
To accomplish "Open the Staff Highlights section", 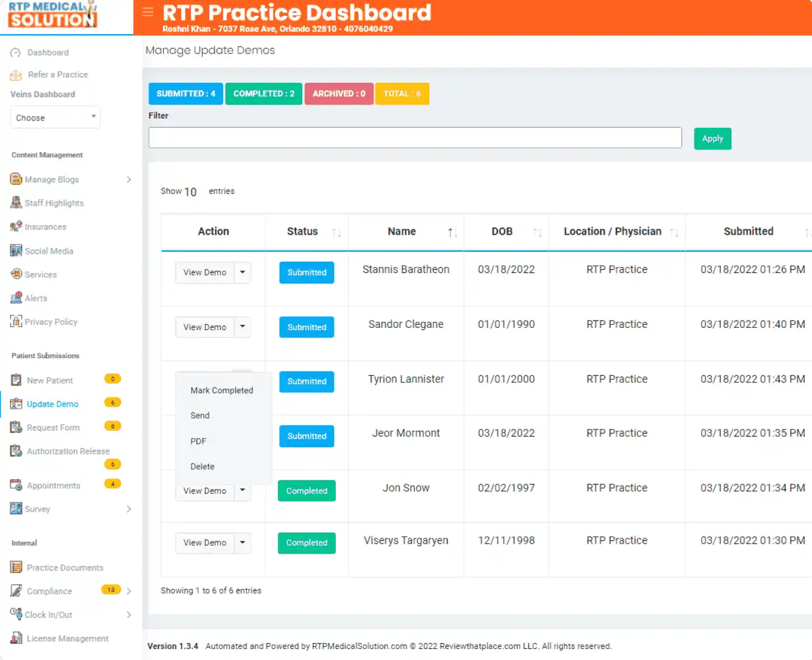I will [x=15, y=203].
